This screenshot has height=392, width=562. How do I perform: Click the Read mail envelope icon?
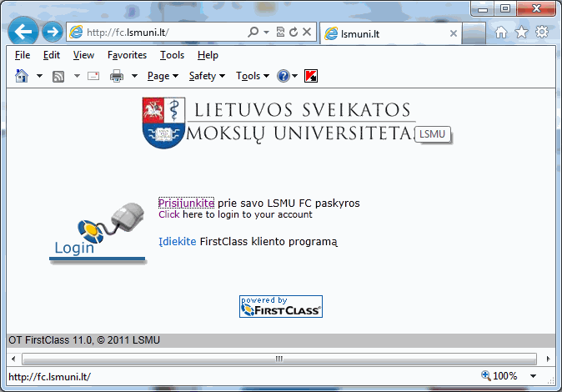click(x=93, y=76)
